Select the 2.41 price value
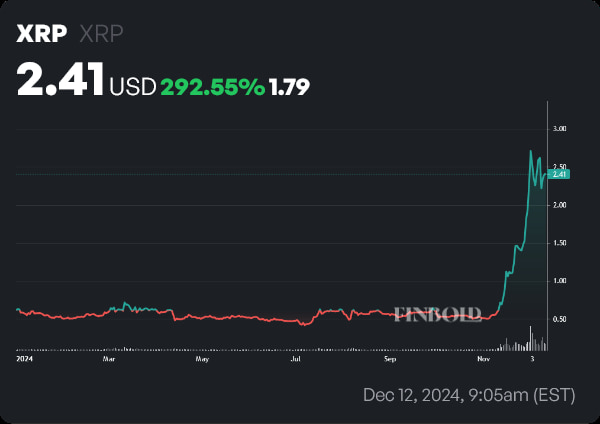 point(60,80)
